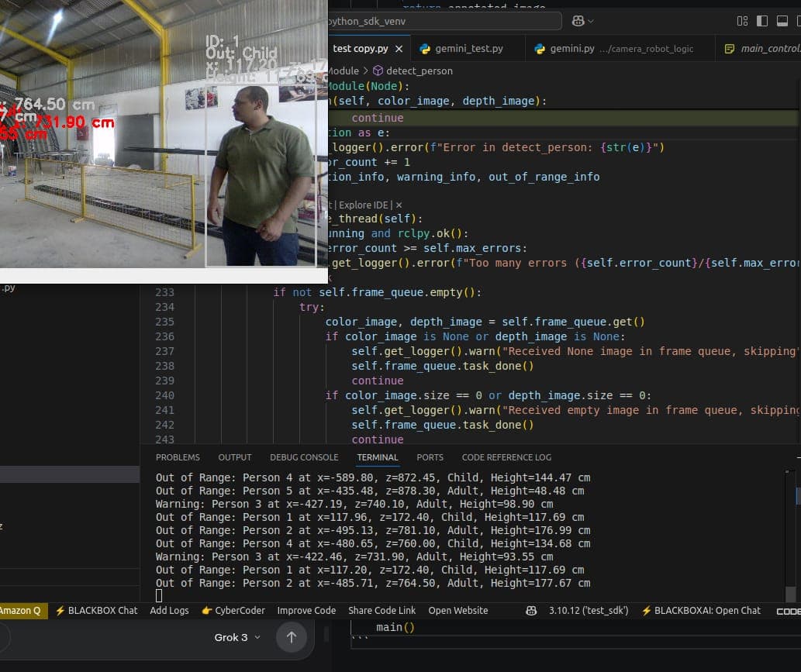Toggle the primary side bar visibility

762,21
